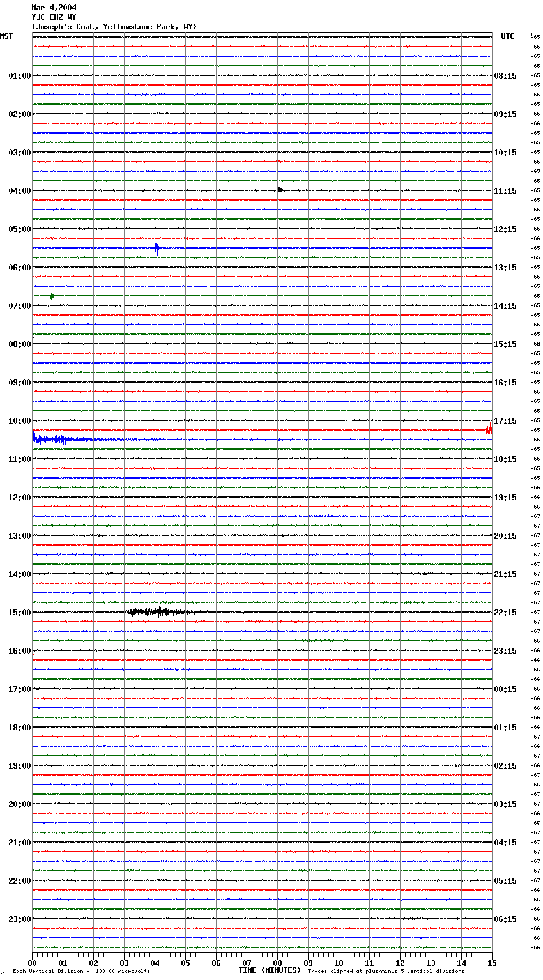Image resolution: width=543 pixels, height=980 pixels.
Task: Click the 22:15 UTC time label
Action: click(505, 613)
